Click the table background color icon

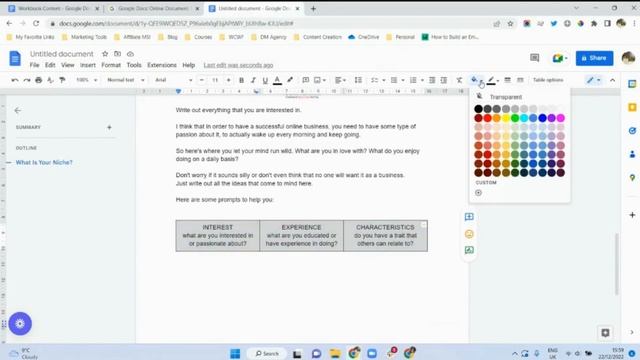coord(474,80)
